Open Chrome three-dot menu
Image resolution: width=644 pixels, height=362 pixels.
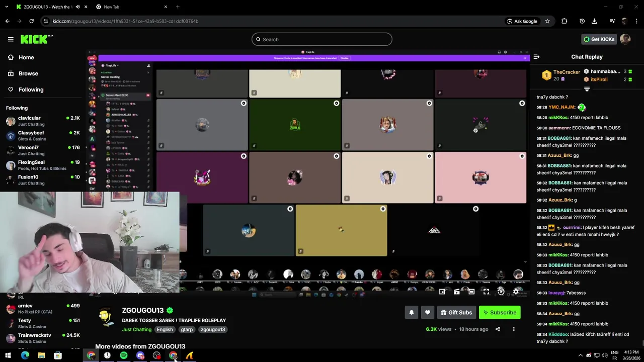[x=636, y=21]
